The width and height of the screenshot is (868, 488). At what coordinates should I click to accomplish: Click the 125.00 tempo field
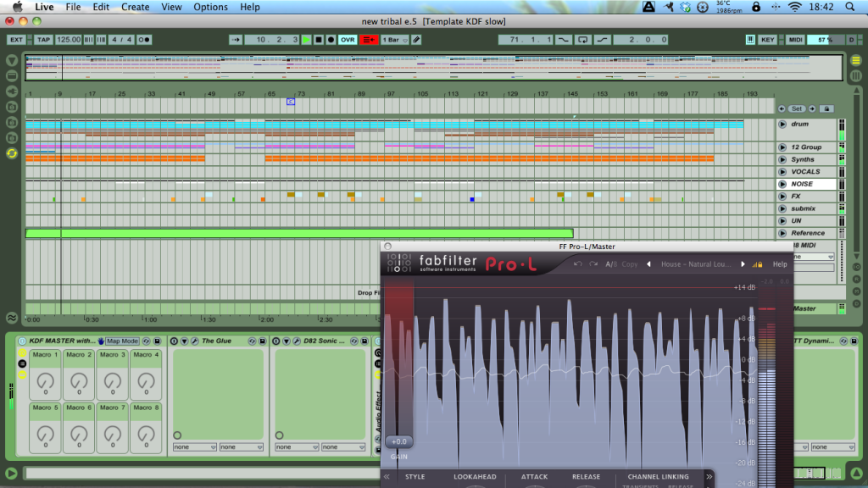click(x=69, y=40)
